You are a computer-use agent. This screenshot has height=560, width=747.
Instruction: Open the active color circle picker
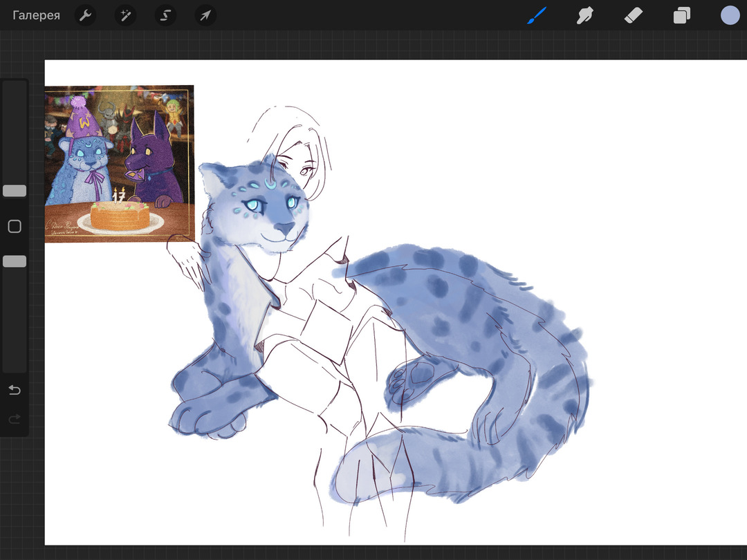[730, 15]
